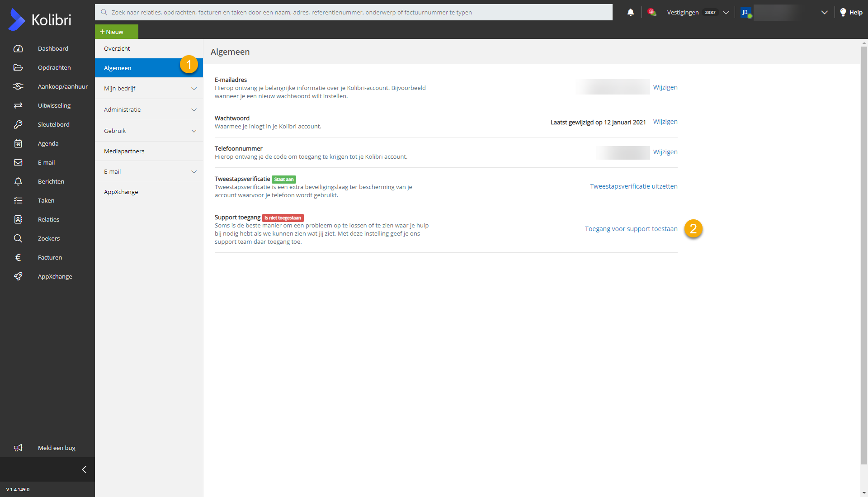Open notifications bell in top bar
Screen dimensions: 868x497
[x=631, y=12]
